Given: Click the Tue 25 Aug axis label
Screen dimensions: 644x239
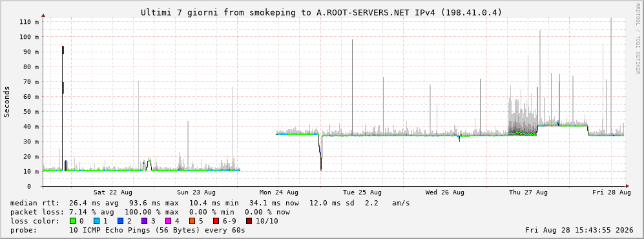Looking at the screenshot, I should [x=362, y=192].
